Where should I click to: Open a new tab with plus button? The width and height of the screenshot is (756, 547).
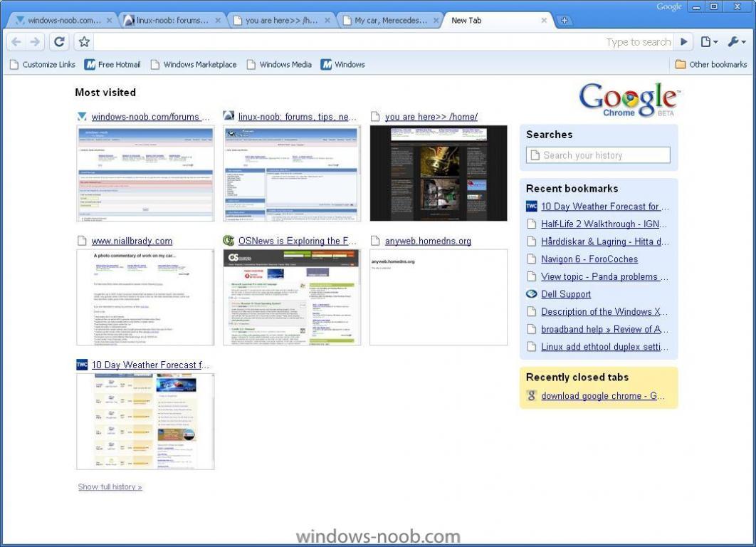(x=564, y=20)
